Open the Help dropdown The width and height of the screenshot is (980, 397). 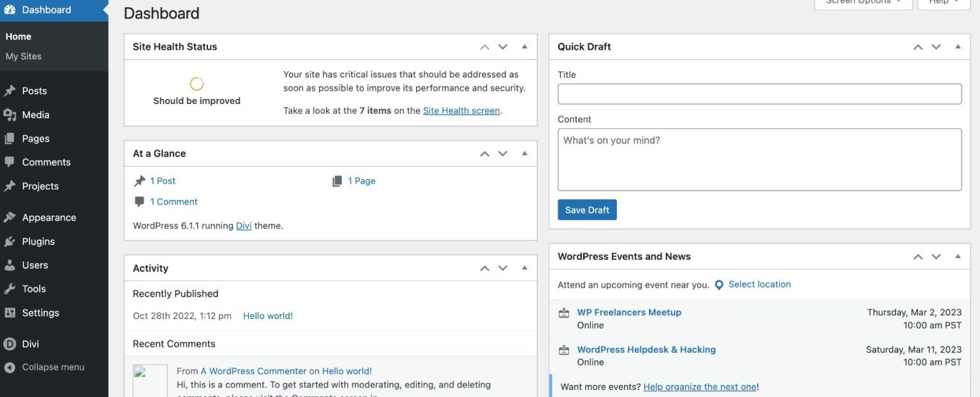coord(942,3)
